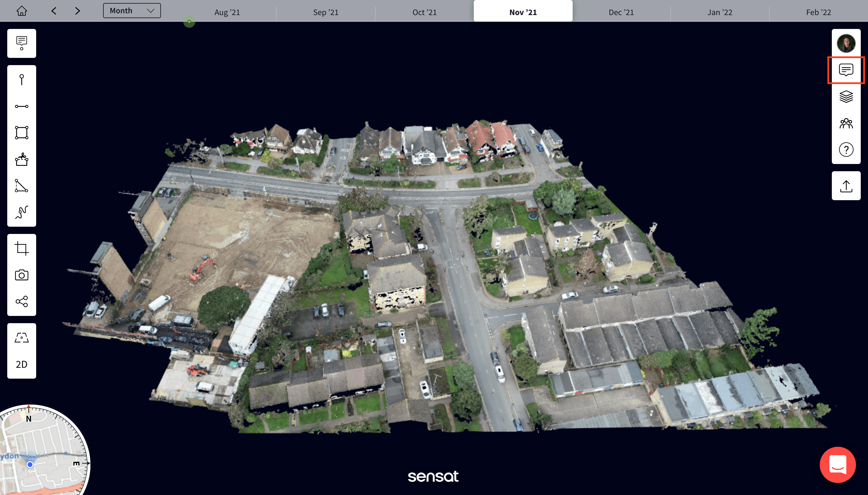
Task: Select the polygon area measurement tool
Action: [x=22, y=133]
